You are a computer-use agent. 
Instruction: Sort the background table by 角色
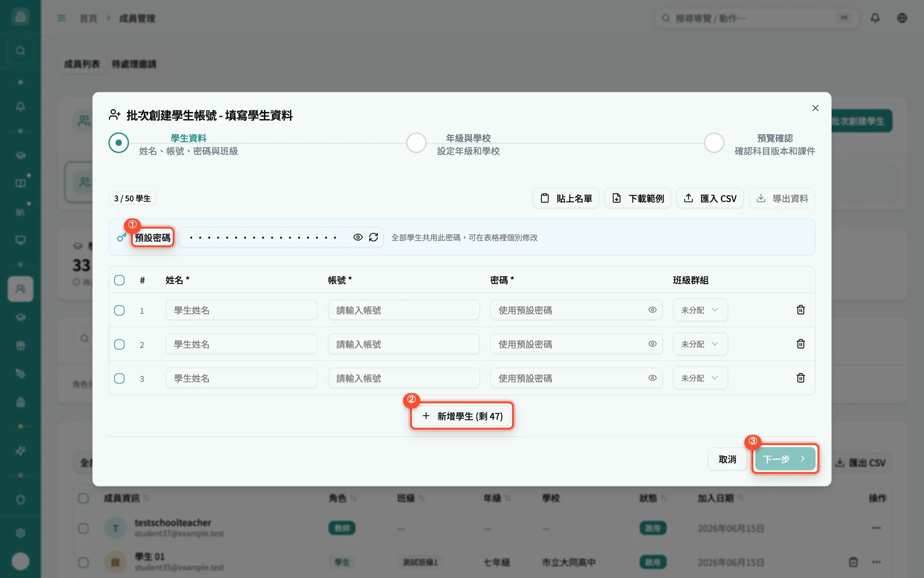point(342,498)
